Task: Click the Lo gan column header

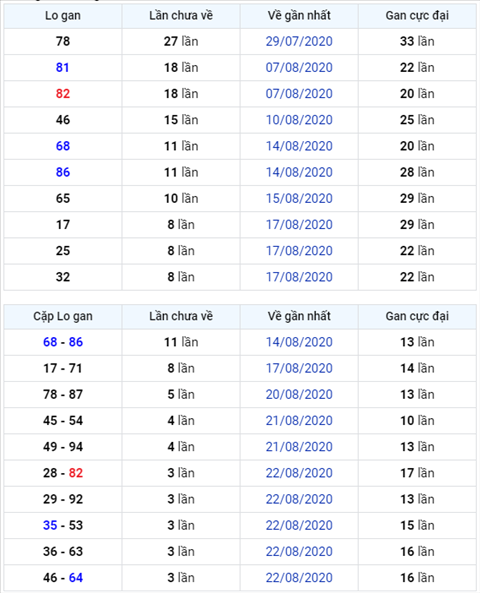Action: click(x=63, y=16)
